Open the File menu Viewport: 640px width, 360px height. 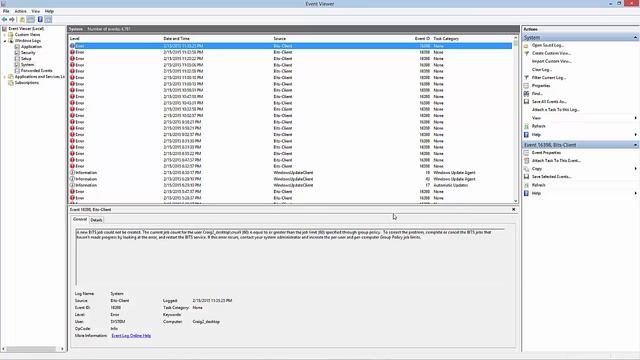click(x=6, y=11)
